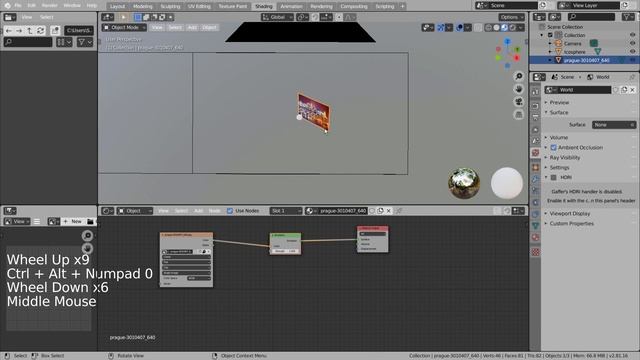Open the Object shader type dropdown
Screen dimensions: 640x360
tap(135, 211)
